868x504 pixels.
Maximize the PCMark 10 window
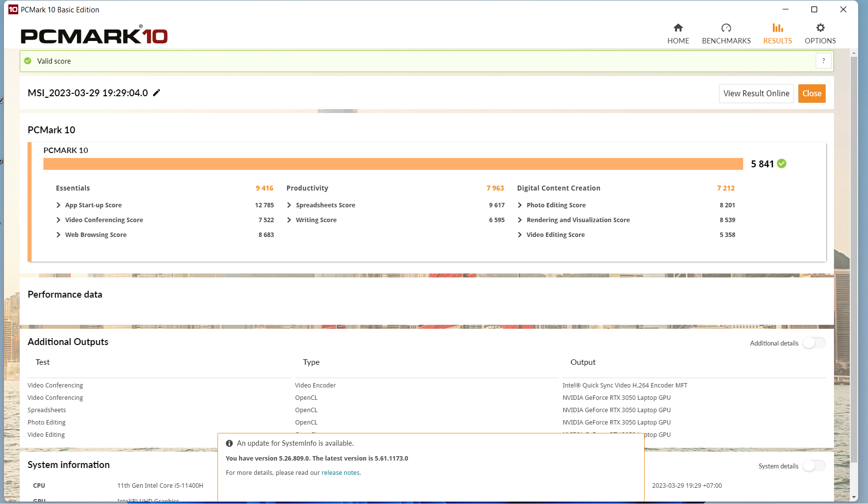814,9
